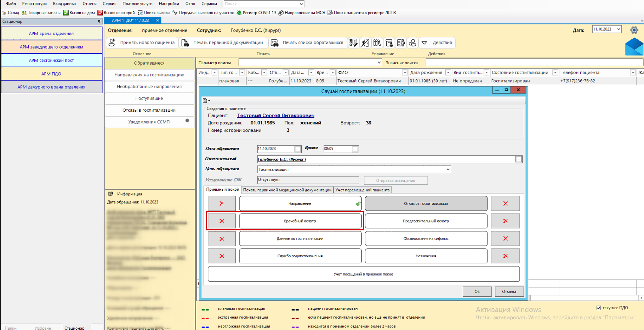
Task: Toggle the текущее ПДО checkbox
Action: 598,308
